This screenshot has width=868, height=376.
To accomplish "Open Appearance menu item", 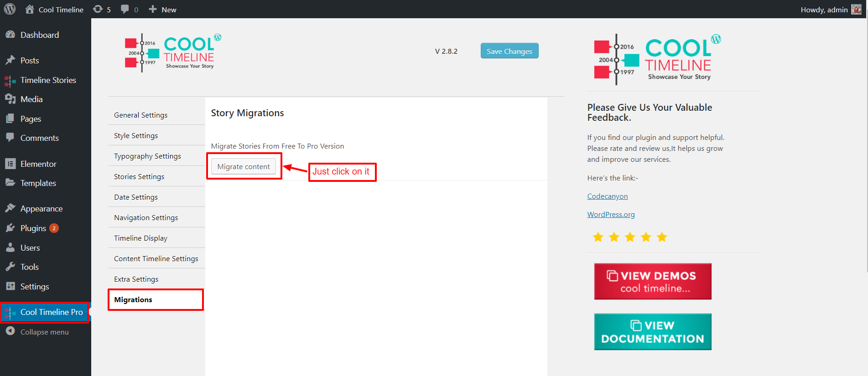I will point(46,208).
